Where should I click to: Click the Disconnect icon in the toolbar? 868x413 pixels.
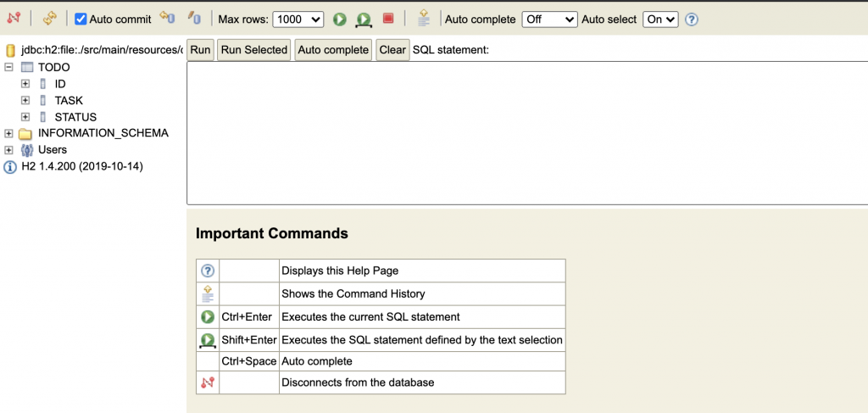pos(14,19)
